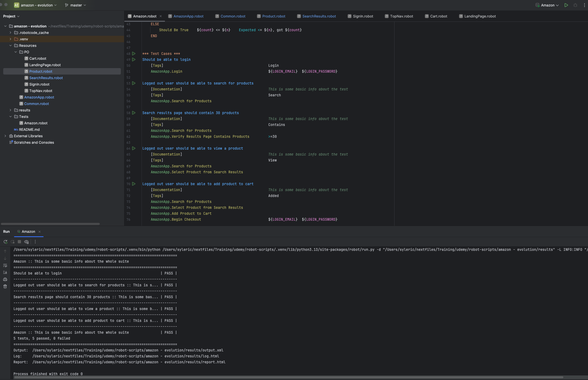Viewport: 588px width, 380px height.
Task: Start debugging via the bug icon
Action: click(575, 5)
